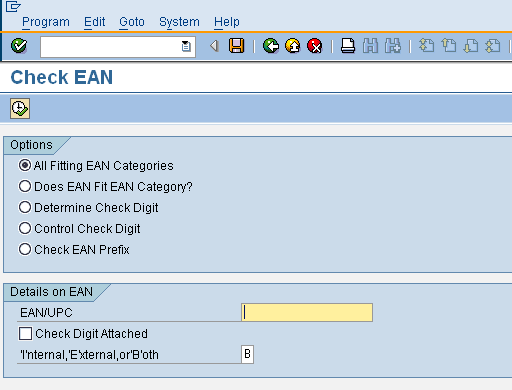Click the Print icon
Image resolution: width=512 pixels, height=390 pixels.
pyautogui.click(x=348, y=46)
